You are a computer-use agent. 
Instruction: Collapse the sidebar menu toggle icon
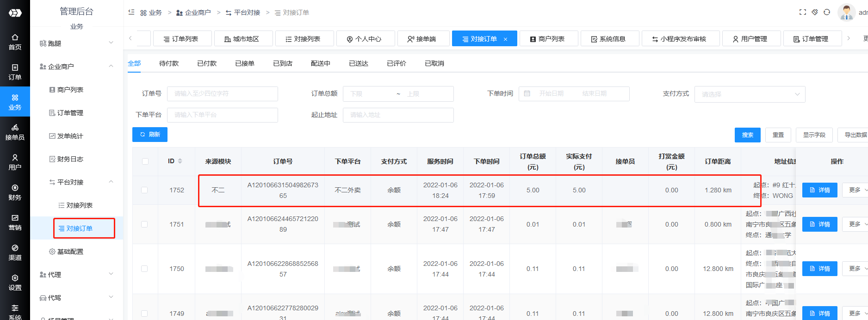131,12
